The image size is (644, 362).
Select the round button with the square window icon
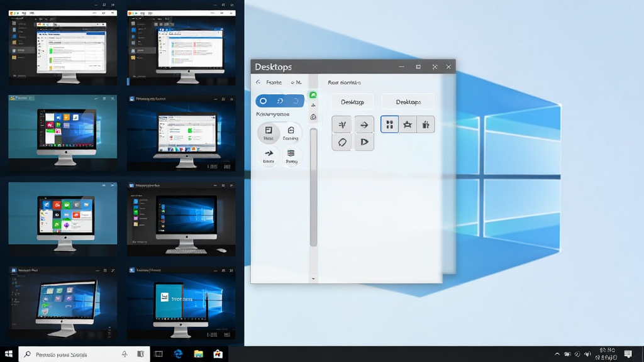point(269,133)
